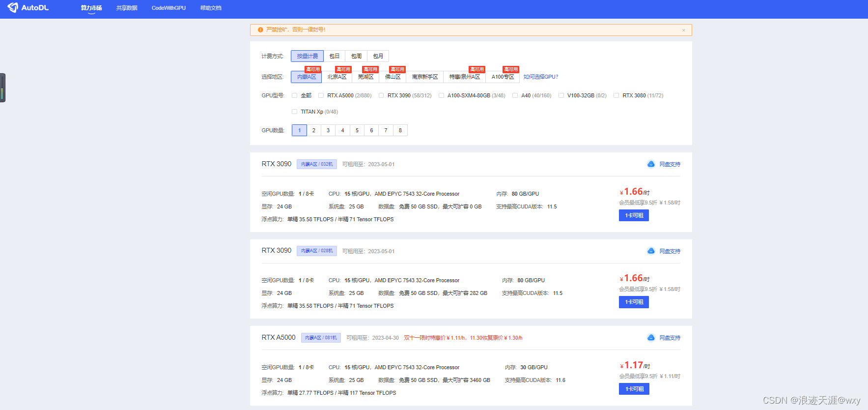Screen dimensions: 868x410
Task: Click the ¥1.17/时 price
Action: pos(635,365)
